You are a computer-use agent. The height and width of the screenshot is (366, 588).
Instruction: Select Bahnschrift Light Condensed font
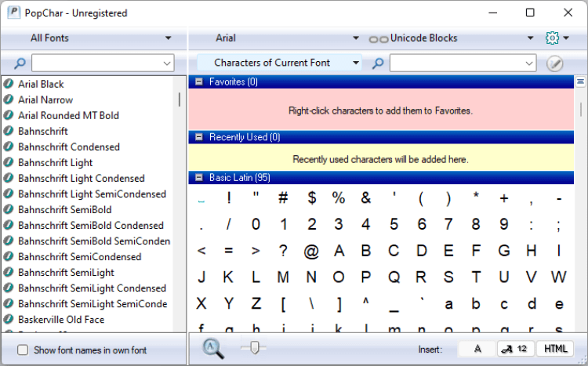click(x=82, y=179)
